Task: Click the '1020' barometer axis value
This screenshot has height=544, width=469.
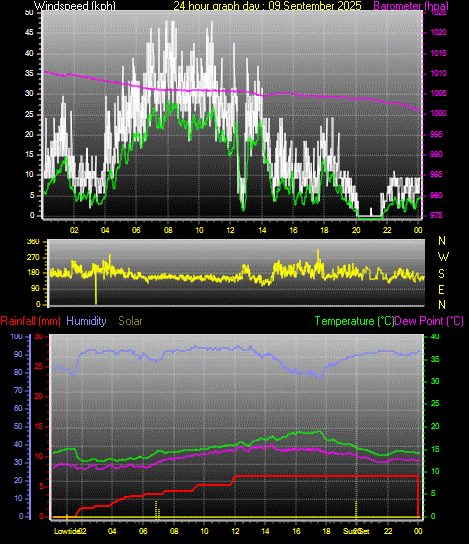Action: tap(439, 33)
